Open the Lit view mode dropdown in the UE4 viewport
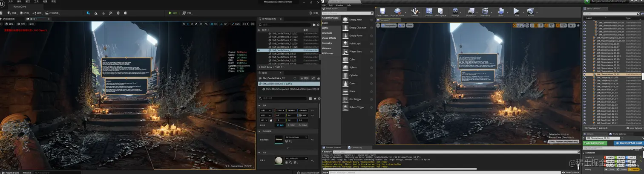The width and height of the screenshot is (644, 174). 402,26
